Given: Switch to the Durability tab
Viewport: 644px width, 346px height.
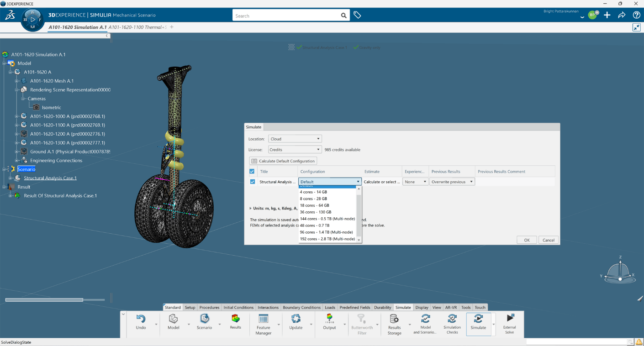Looking at the screenshot, I should click(x=382, y=307).
